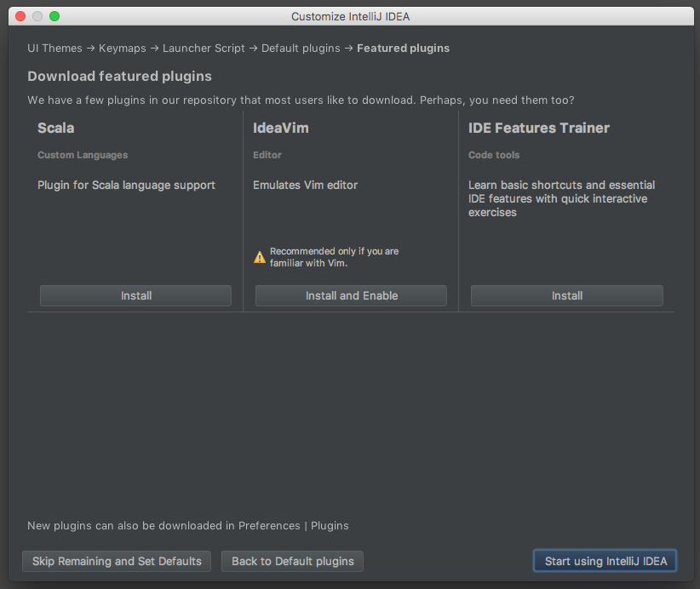The image size is (700, 589).
Task: Click the 'Download featured plugins' heading
Action: pyautogui.click(x=119, y=77)
